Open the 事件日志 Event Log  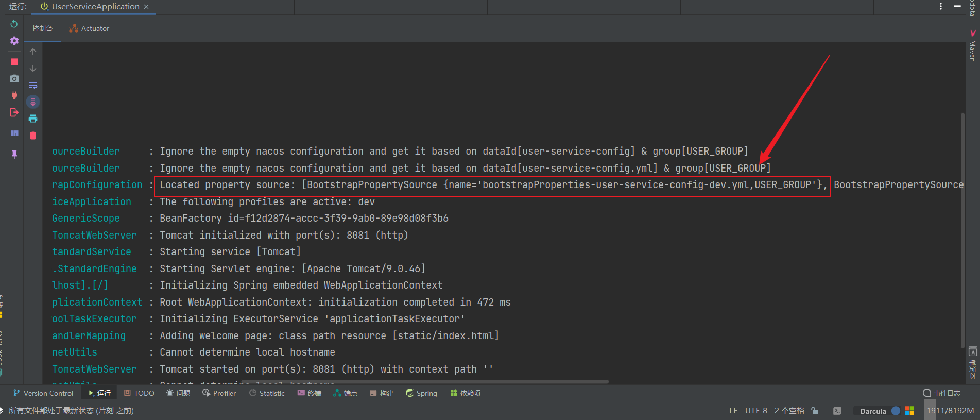coord(942,393)
